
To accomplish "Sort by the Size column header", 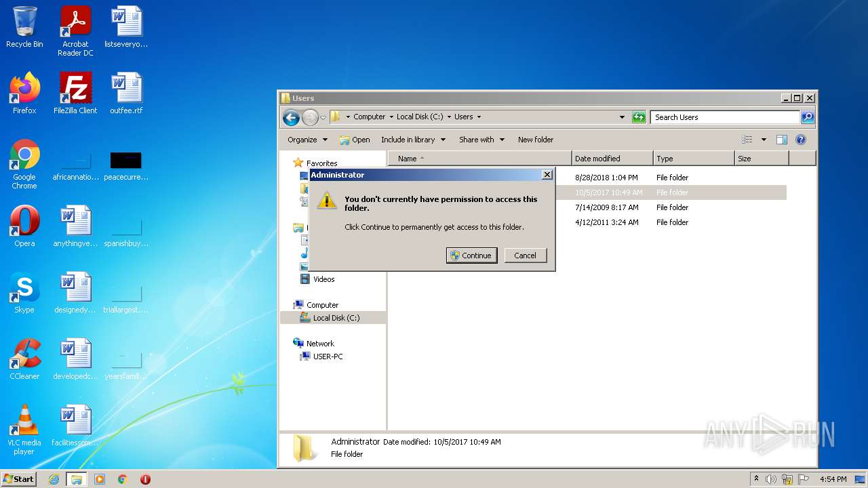I will [x=762, y=159].
